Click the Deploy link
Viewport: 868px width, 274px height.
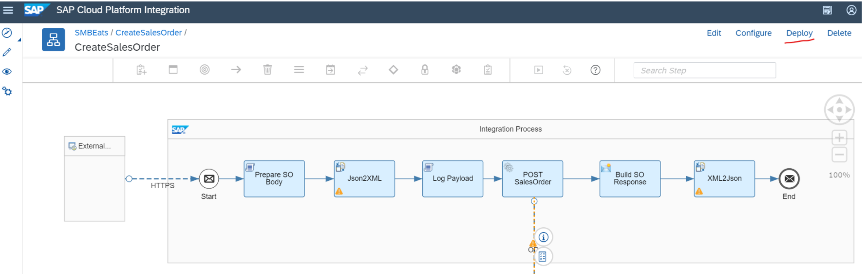(x=799, y=33)
